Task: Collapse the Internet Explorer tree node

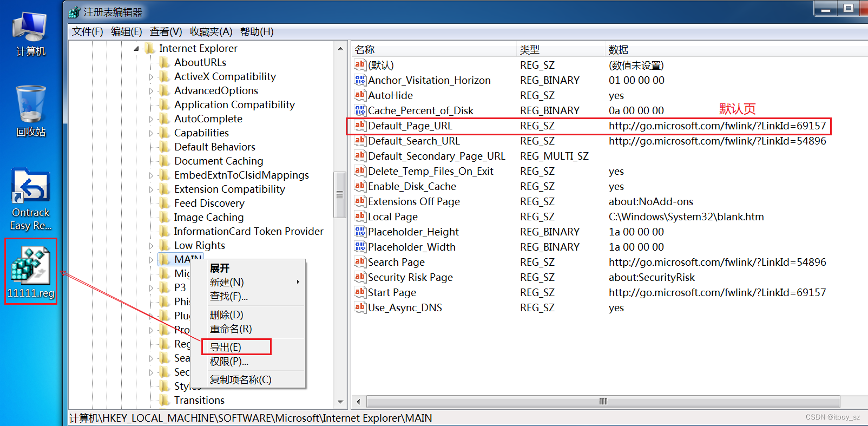Action: [x=136, y=49]
